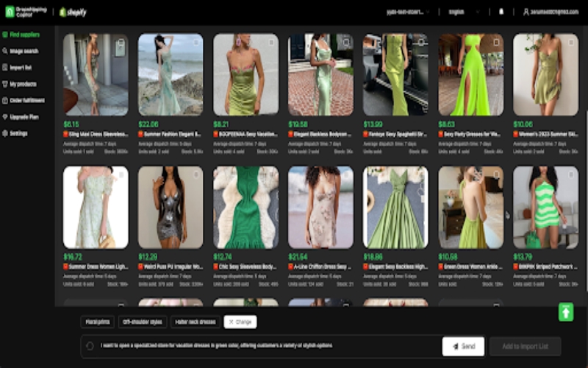588x368 pixels.
Task: Click the Shopify logo in header
Action: pyautogui.click(x=73, y=12)
